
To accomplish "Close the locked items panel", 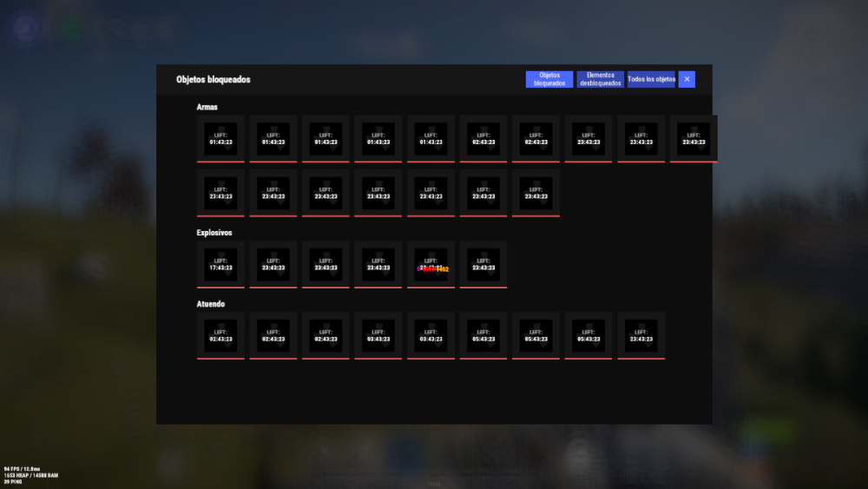I will [x=687, y=79].
